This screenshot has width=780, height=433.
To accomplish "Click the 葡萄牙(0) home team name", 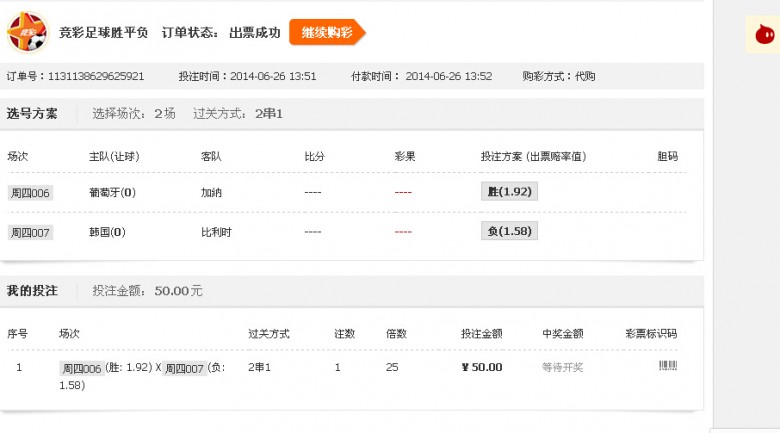I will 112,193.
